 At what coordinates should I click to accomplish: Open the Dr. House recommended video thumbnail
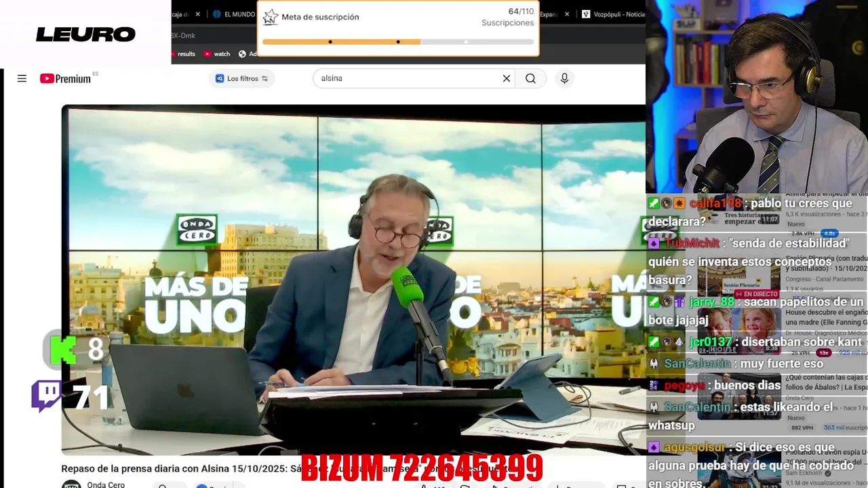pos(738,331)
